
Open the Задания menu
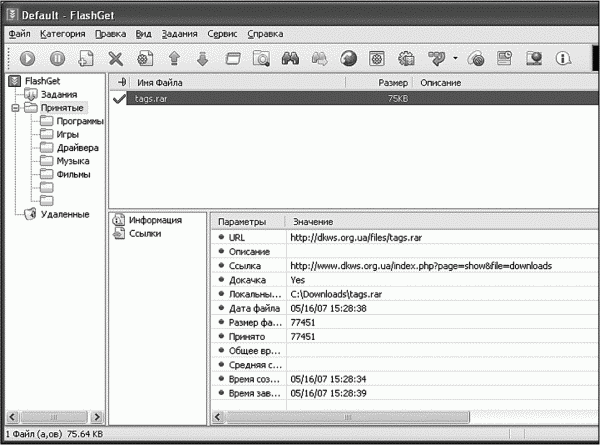coord(179,34)
